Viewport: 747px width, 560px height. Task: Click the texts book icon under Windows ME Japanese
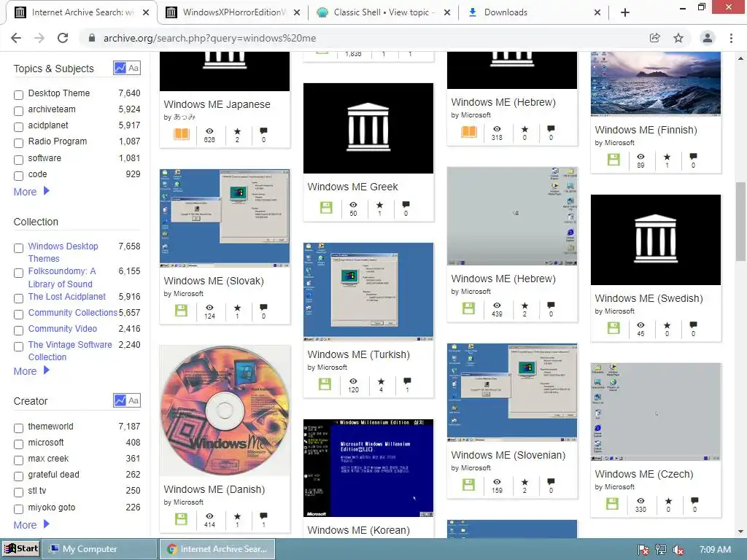[x=182, y=134]
